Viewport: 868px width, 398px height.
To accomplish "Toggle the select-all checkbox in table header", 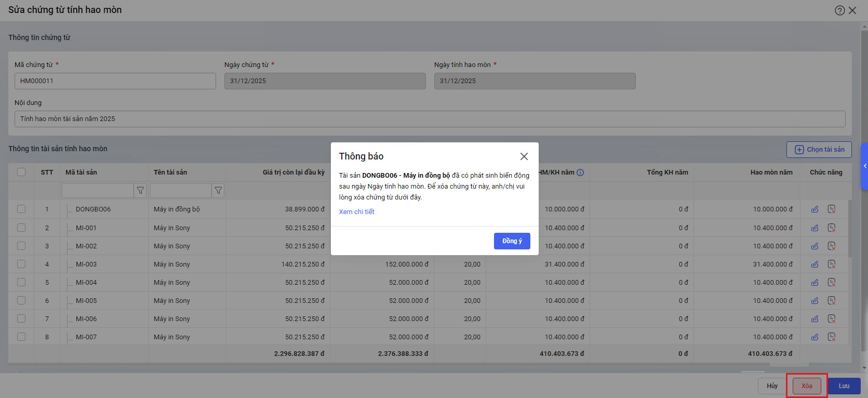I will tap(21, 172).
